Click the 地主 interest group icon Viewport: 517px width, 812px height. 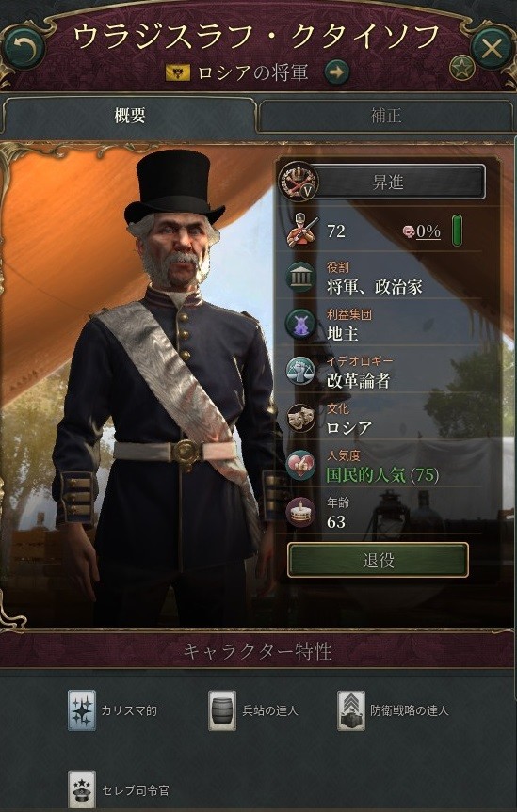coord(300,326)
